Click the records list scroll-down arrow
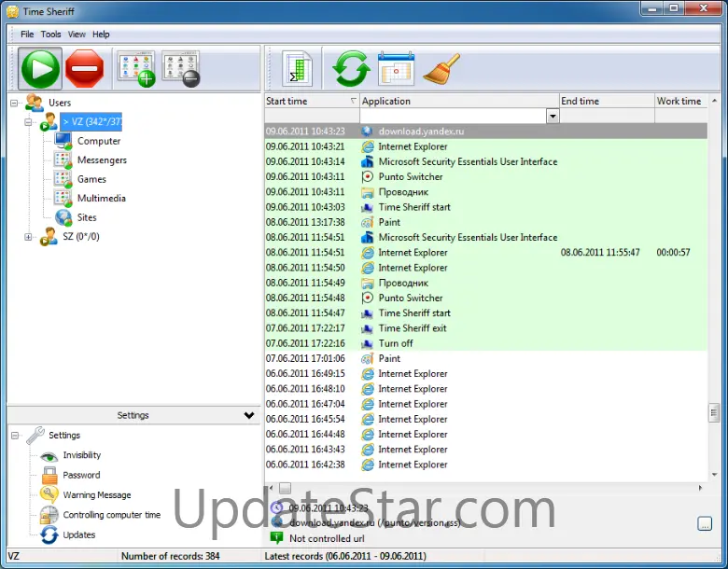Viewport: 728px width, 569px height. pyautogui.click(x=714, y=475)
